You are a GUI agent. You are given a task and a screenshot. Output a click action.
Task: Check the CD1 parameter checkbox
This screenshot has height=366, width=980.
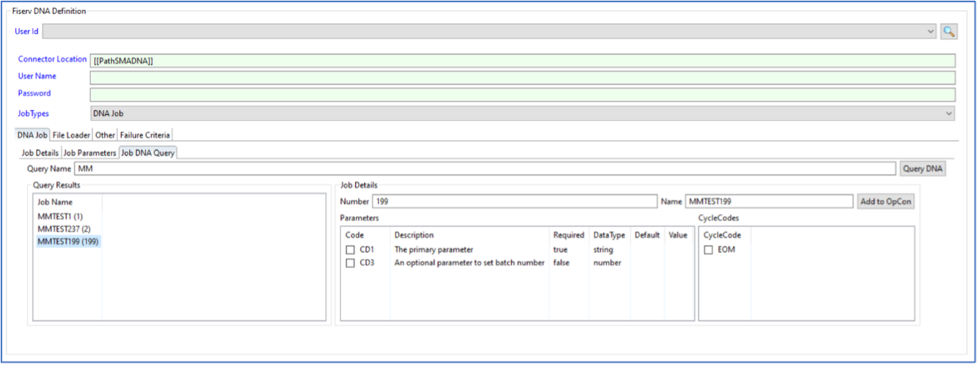pos(350,250)
